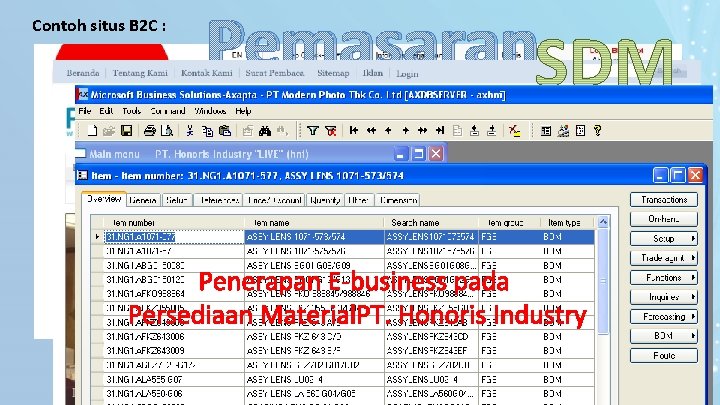Click the Item name column header
Viewport: 720px width, 405px height.
tap(314, 223)
